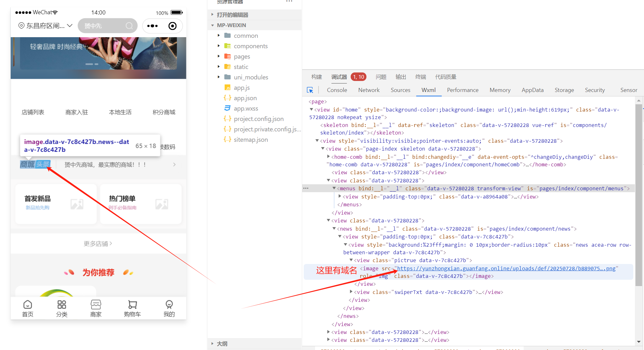The image size is (644, 350).
Task: Switch to the Sources tab
Action: 400,90
